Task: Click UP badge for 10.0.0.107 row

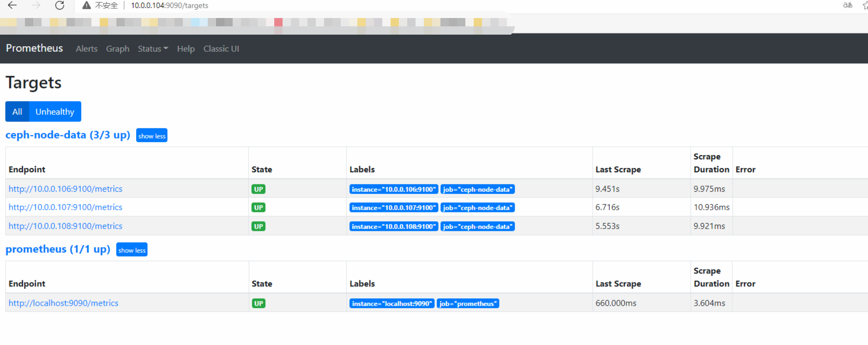Action: pyautogui.click(x=259, y=207)
